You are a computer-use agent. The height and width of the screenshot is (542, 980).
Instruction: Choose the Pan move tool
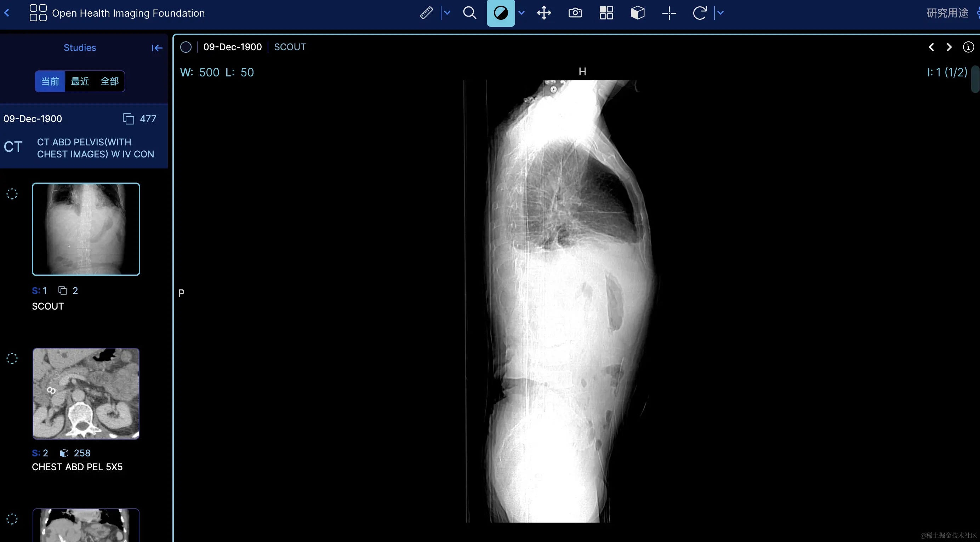[544, 13]
